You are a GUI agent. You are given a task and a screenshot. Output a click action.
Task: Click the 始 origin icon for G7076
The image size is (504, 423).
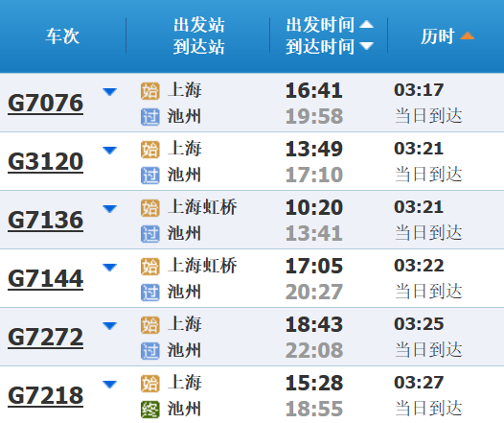[x=150, y=91]
